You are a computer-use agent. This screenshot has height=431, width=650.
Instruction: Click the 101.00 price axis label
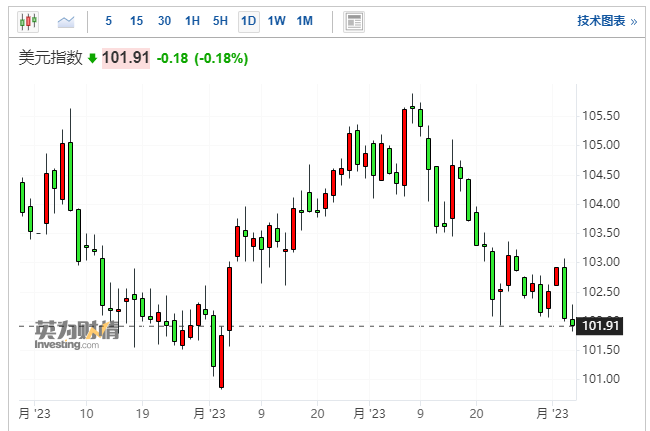pos(601,379)
